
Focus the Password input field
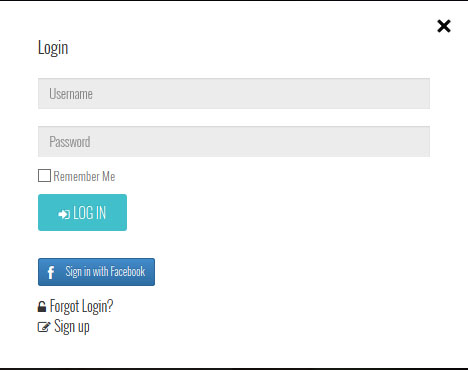pos(234,141)
